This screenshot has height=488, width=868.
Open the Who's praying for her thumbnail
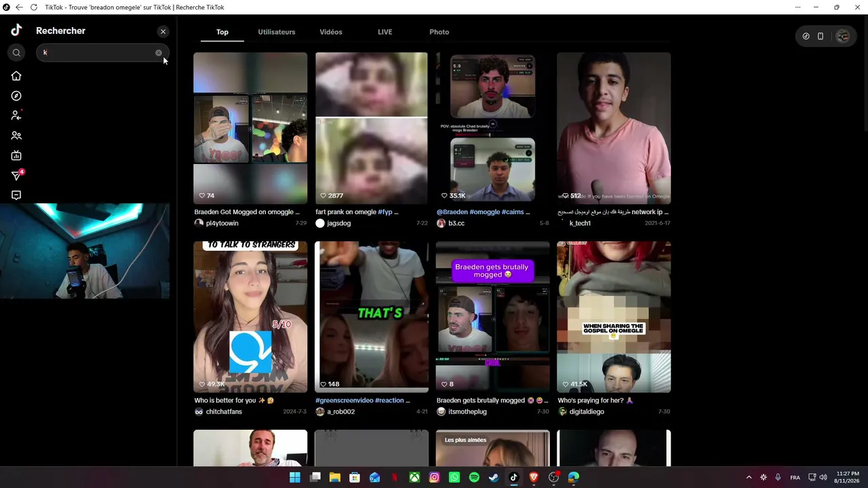point(614,317)
